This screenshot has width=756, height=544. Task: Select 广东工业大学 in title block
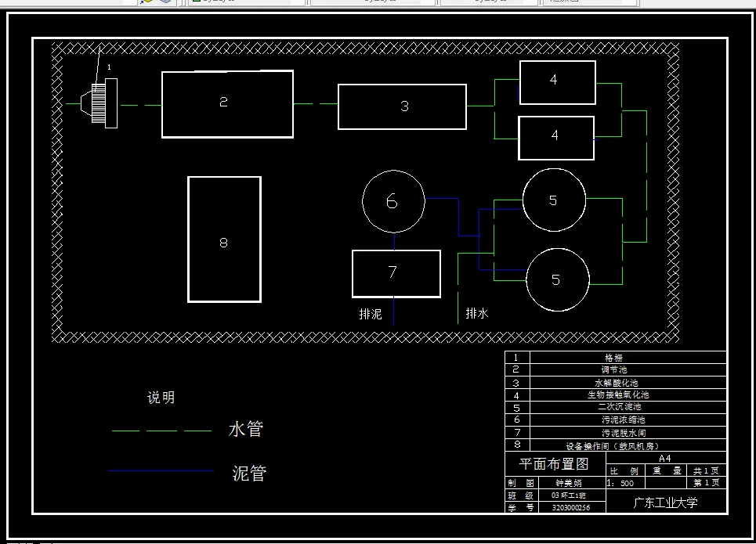[x=665, y=503]
